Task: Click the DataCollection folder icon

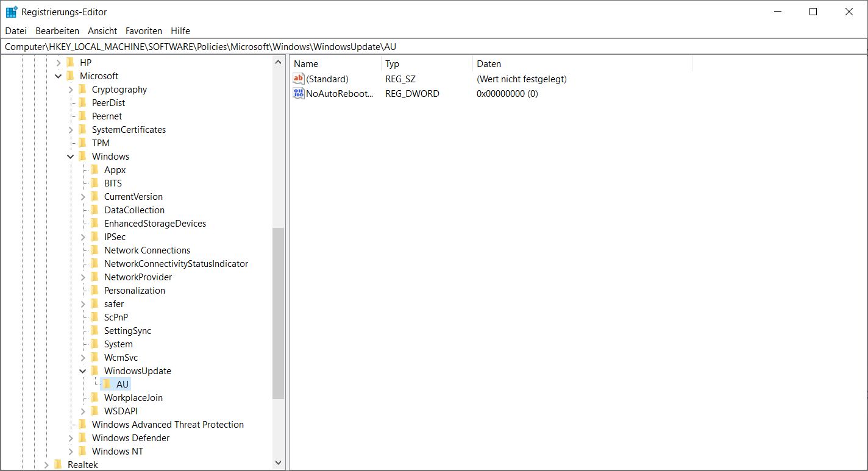Action: pyautogui.click(x=94, y=210)
